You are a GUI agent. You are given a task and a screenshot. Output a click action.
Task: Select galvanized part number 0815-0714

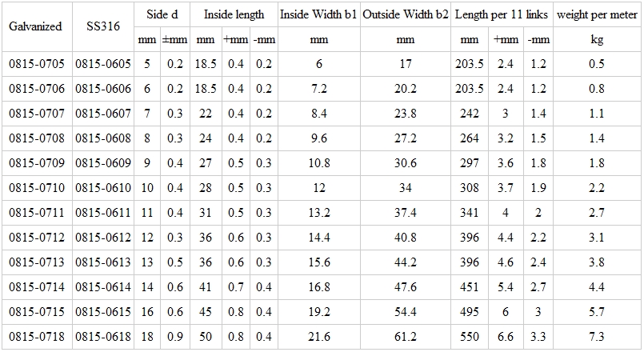point(35,287)
